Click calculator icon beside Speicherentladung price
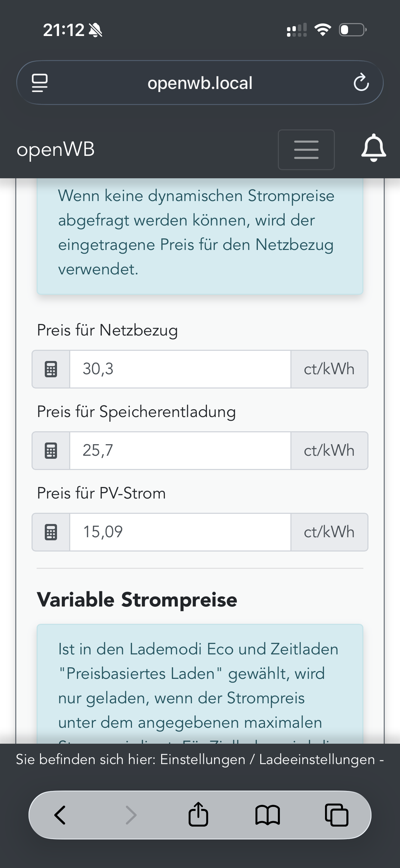The width and height of the screenshot is (400, 868). [51, 451]
